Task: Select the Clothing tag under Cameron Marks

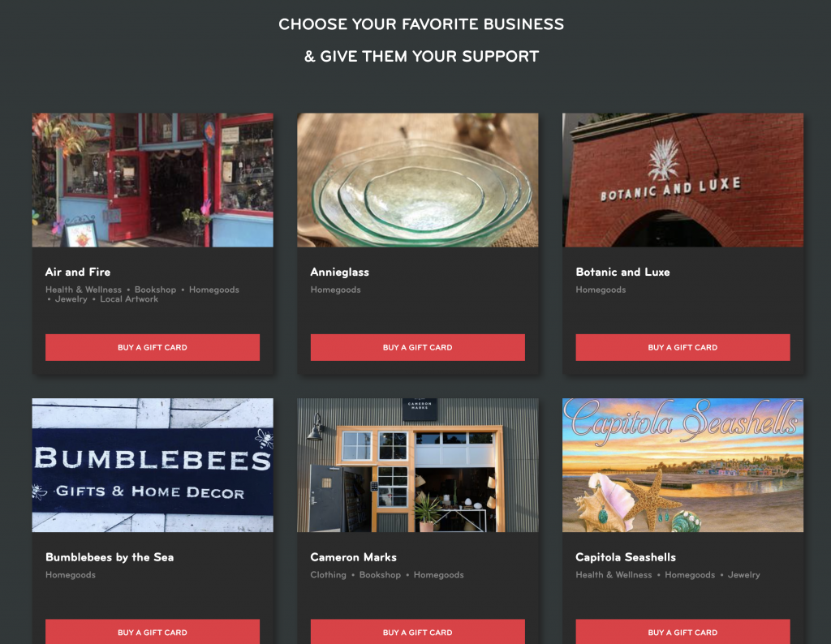Action: [328, 575]
